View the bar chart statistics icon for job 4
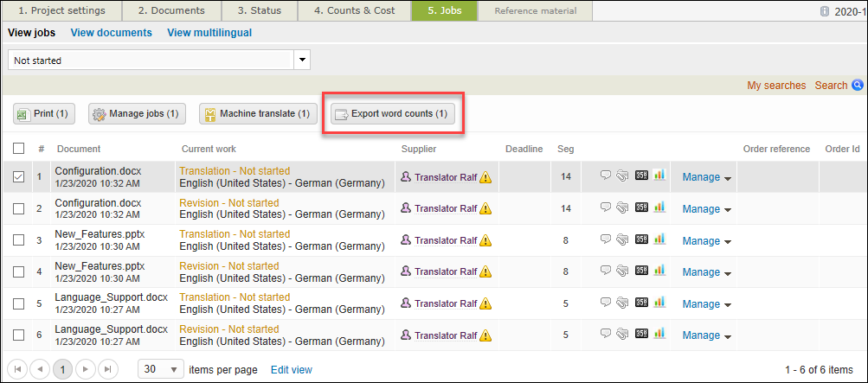The image size is (868, 383). 659,271
